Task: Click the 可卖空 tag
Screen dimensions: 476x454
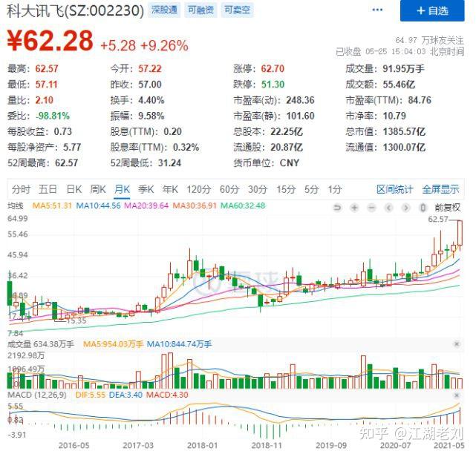Action: coord(237,10)
